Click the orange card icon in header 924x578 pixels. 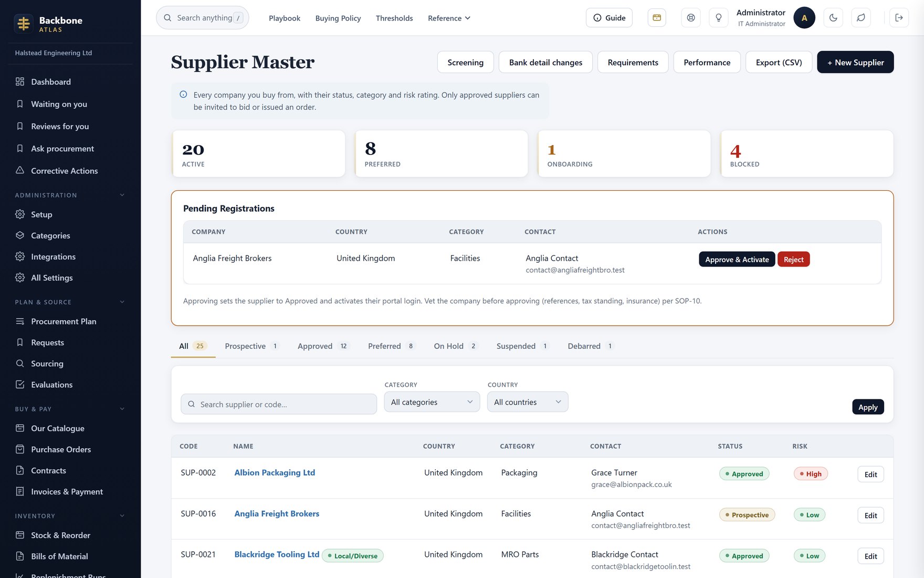point(657,18)
